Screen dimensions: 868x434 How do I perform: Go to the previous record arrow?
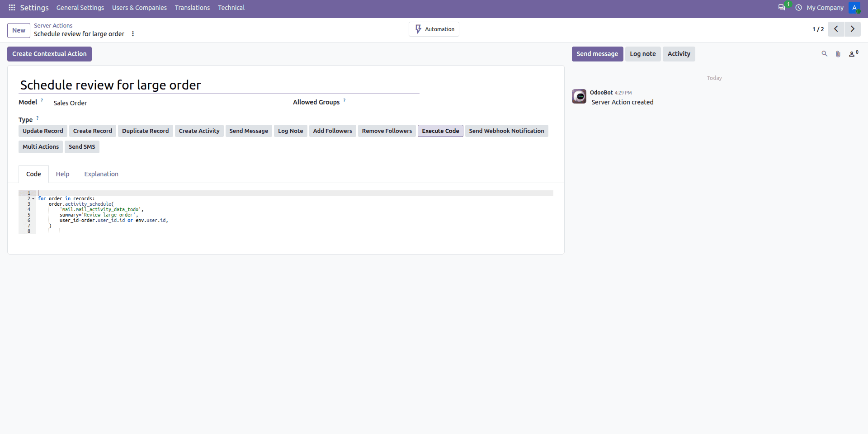coord(836,29)
